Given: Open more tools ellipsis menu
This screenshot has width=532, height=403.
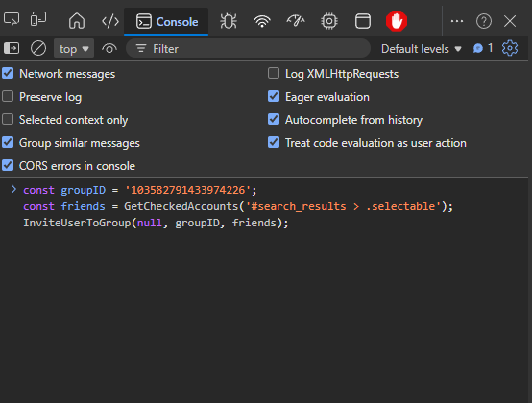Looking at the screenshot, I should pos(457,21).
